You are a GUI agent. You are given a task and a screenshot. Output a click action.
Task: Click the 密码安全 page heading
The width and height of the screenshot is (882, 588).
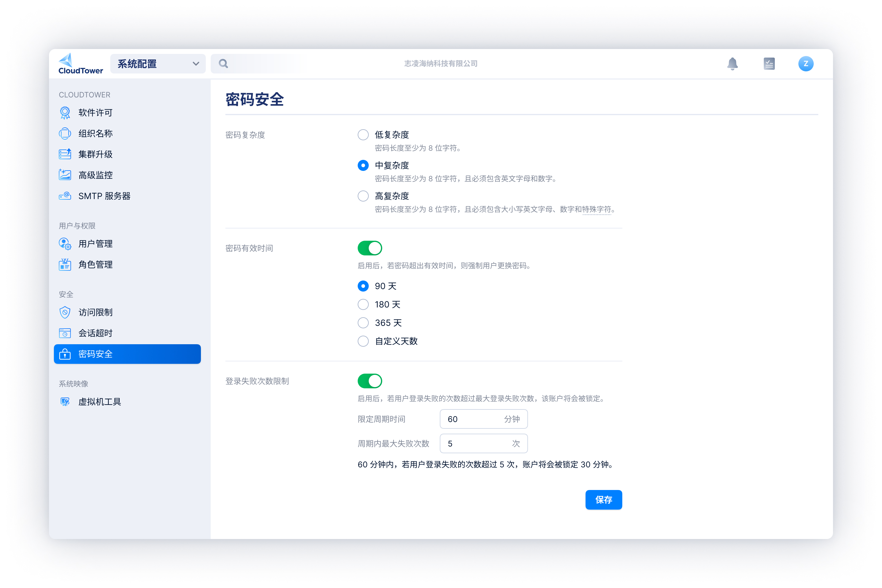pyautogui.click(x=254, y=100)
